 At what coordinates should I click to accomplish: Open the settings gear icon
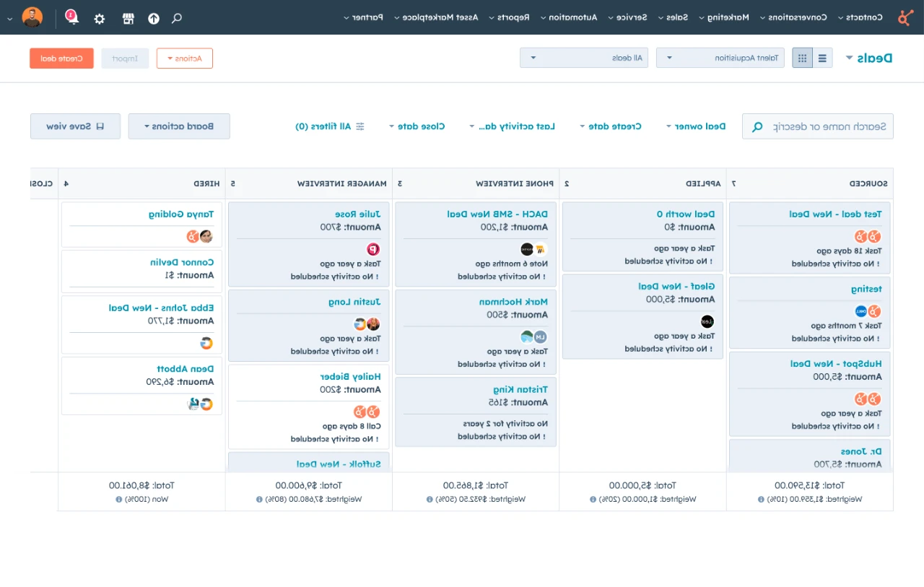tap(100, 18)
